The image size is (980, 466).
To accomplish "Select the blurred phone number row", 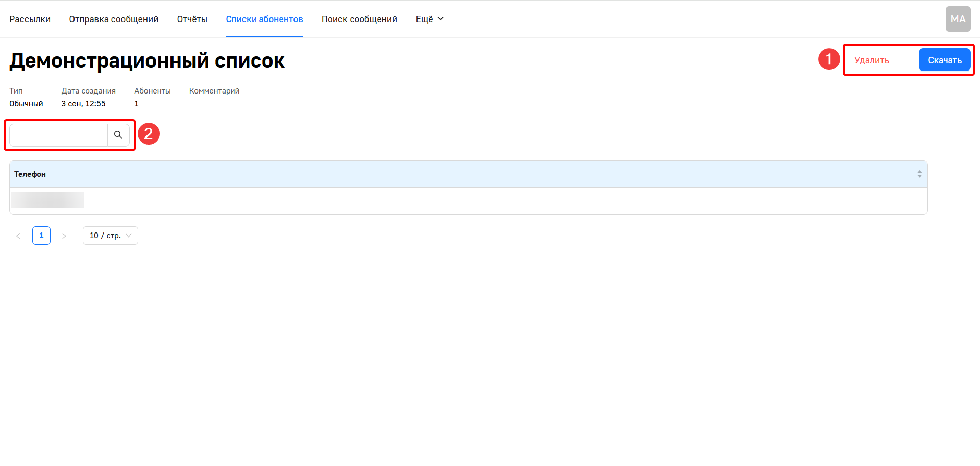I will pos(47,200).
